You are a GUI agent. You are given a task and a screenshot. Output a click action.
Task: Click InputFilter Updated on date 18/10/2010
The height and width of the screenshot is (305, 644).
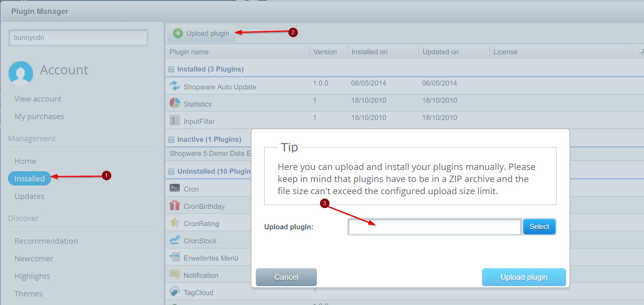point(440,118)
